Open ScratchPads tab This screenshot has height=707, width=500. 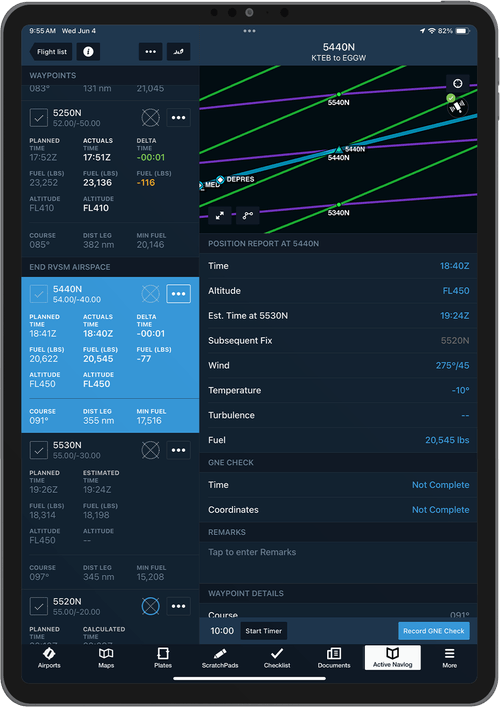(220, 658)
